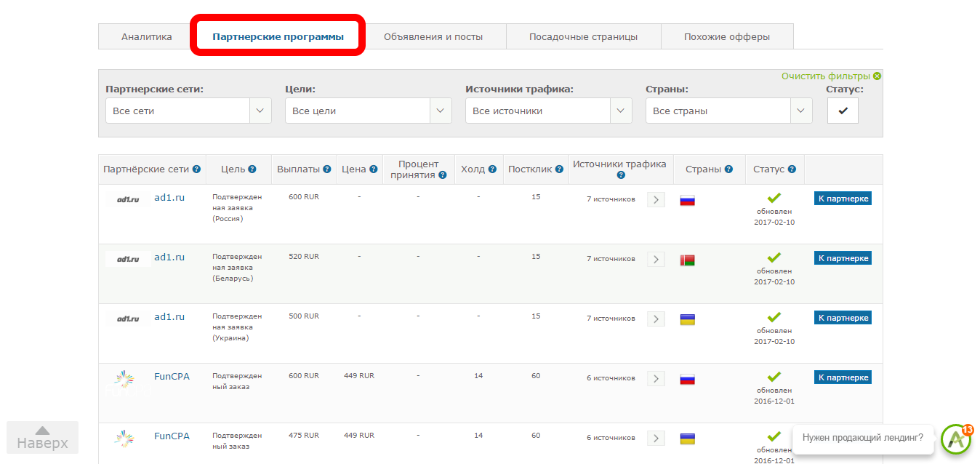
Task: Click help icon under Источники трафика header
Action: pos(621,175)
